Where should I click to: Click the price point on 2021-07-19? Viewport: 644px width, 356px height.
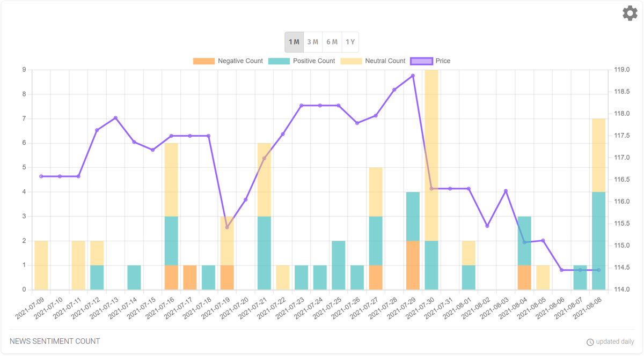pos(227,227)
